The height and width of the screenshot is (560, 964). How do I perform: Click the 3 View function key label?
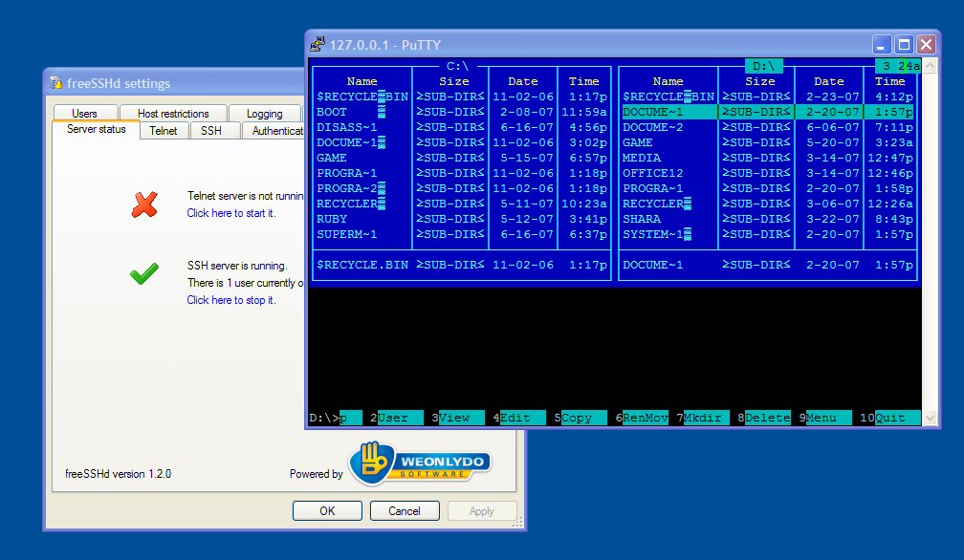458,419
